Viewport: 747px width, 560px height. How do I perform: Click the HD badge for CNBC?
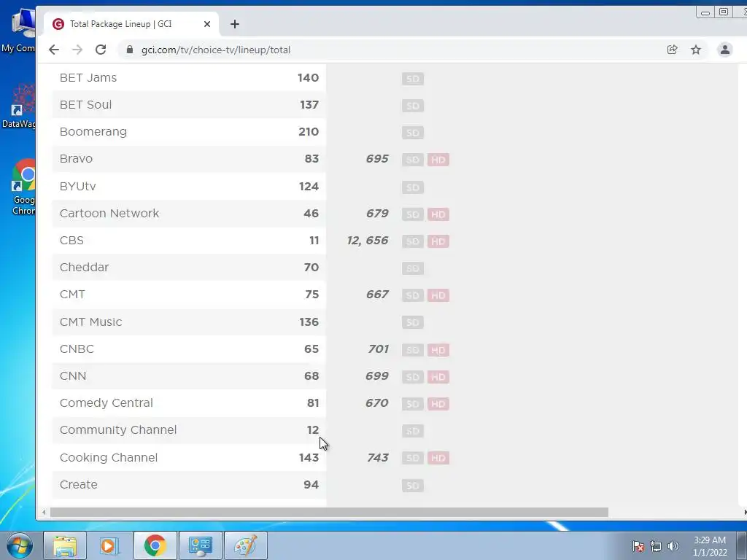click(x=438, y=350)
